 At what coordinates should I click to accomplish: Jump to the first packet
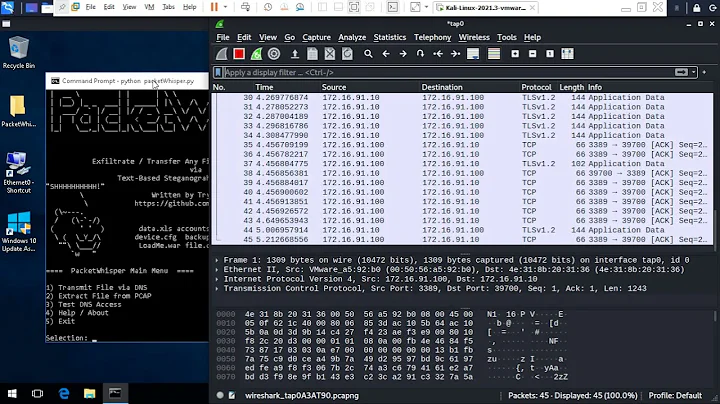click(x=438, y=54)
